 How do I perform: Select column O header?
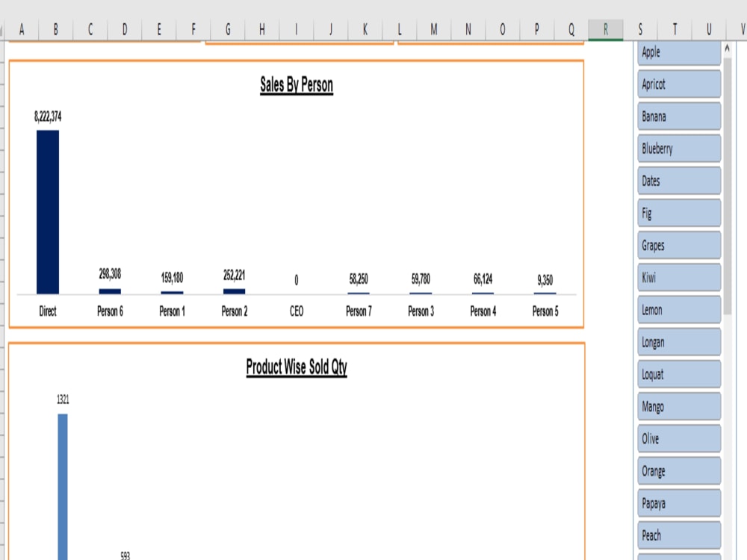click(x=502, y=30)
